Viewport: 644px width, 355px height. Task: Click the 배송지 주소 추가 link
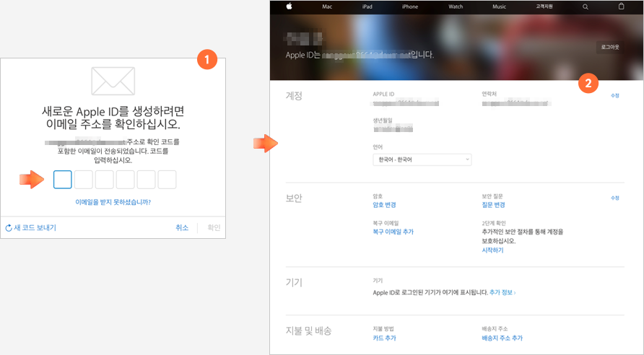pos(502,338)
